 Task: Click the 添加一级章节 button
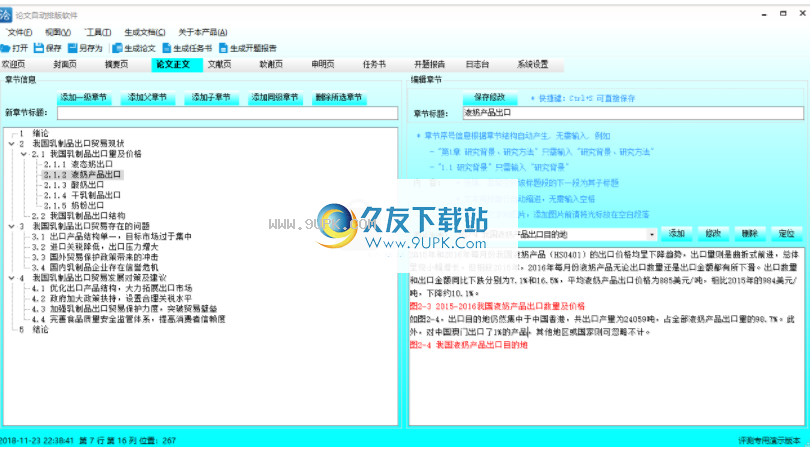[83, 97]
